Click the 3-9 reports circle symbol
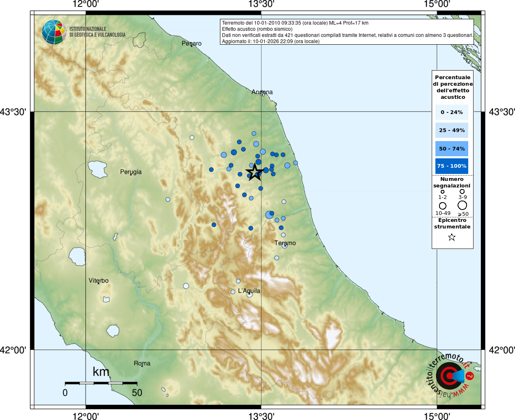The image size is (515, 420). (462, 191)
